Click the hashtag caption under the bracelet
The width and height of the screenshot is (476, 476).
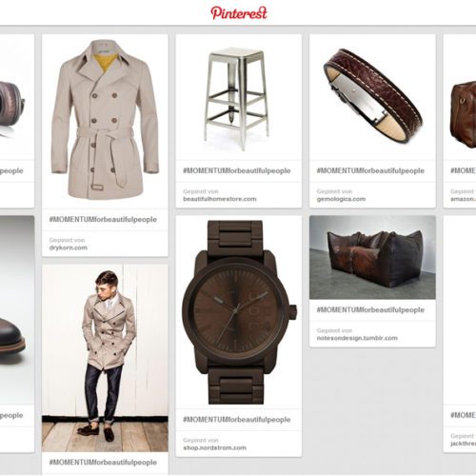[x=370, y=170]
